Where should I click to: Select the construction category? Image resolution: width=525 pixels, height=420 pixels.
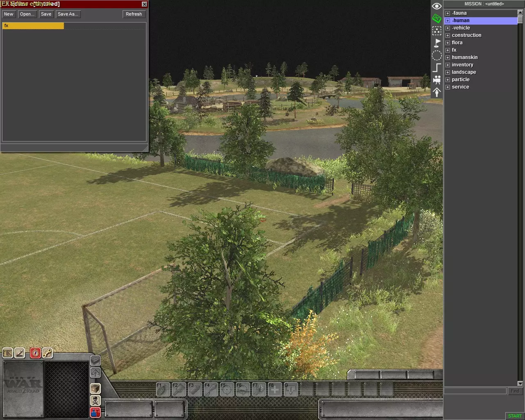pos(467,35)
